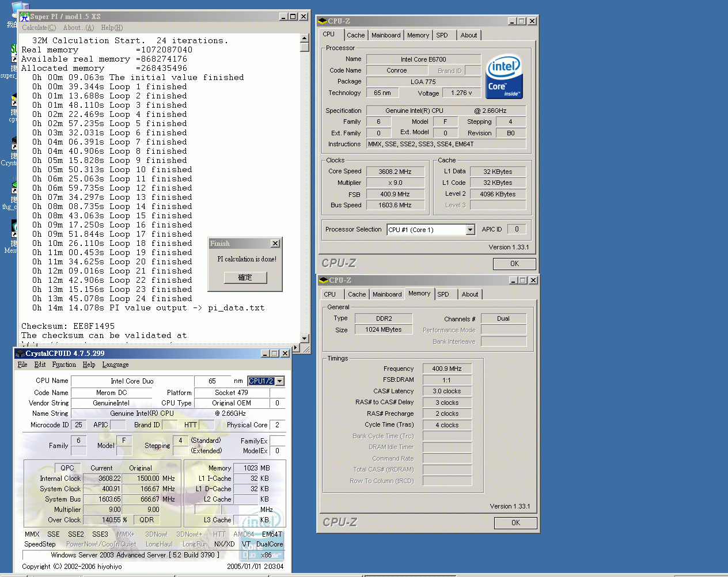The image size is (728, 577).
Task: Click the '1:1' FSB:DRAM value in CPU-Z
Action: point(447,380)
